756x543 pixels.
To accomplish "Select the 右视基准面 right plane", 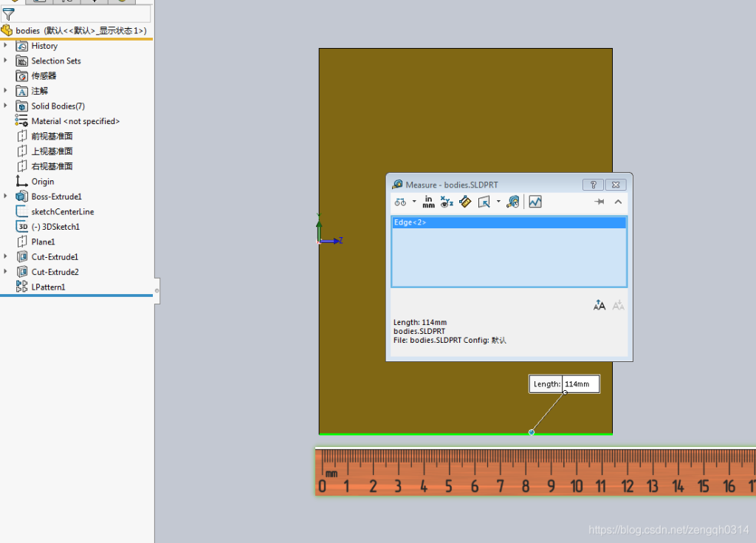I will 44,166.
